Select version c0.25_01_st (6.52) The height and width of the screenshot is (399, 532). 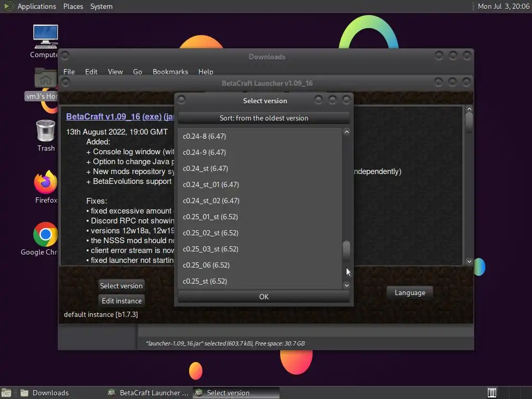point(260,217)
